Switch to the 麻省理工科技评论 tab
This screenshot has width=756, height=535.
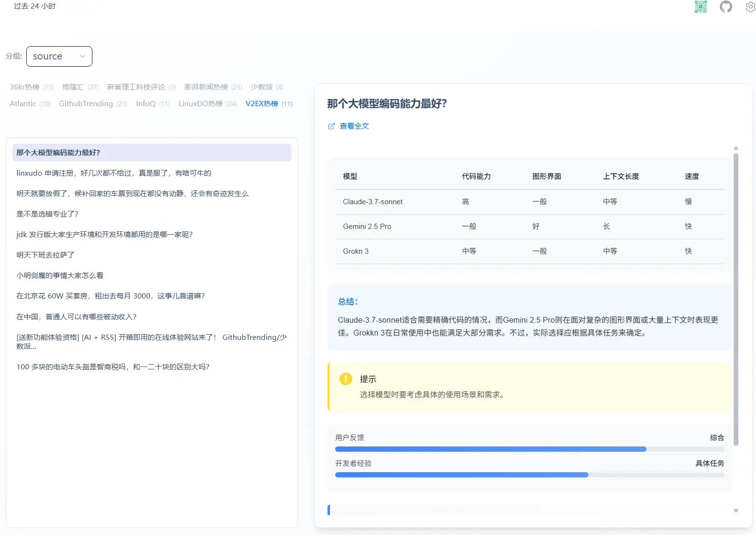point(141,87)
